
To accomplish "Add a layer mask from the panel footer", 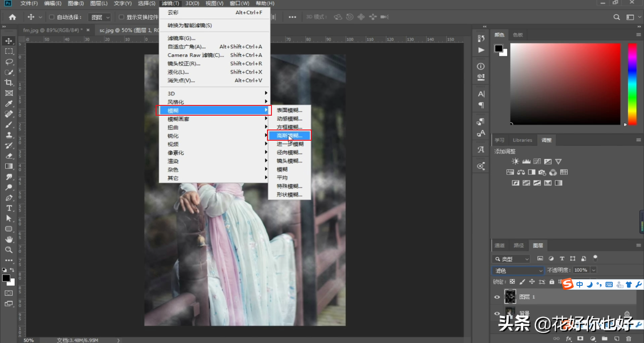I will pyautogui.click(x=580, y=339).
